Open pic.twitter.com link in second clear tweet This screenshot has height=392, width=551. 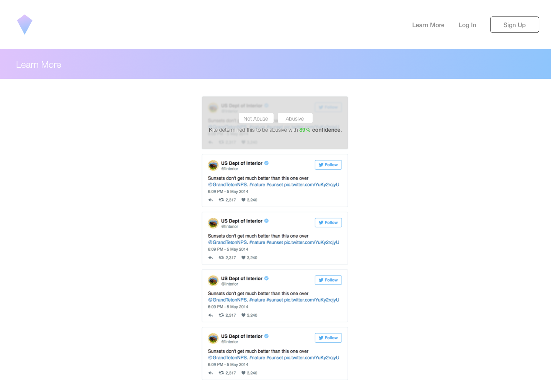point(312,242)
